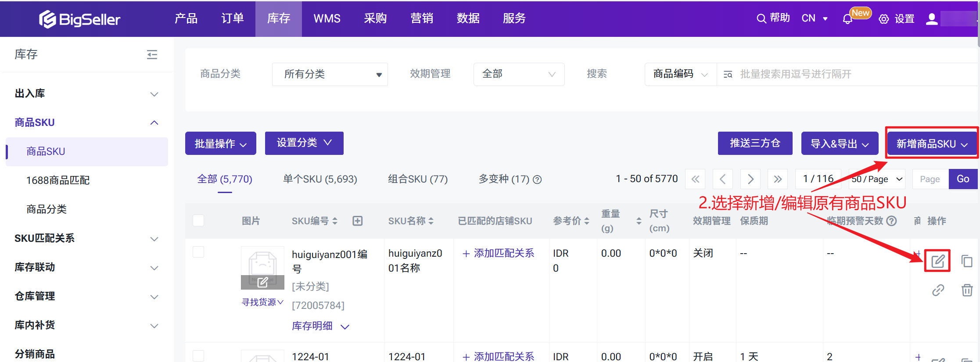Click the 添加匹配关系 link in first row
980x362 pixels.
pos(499,253)
